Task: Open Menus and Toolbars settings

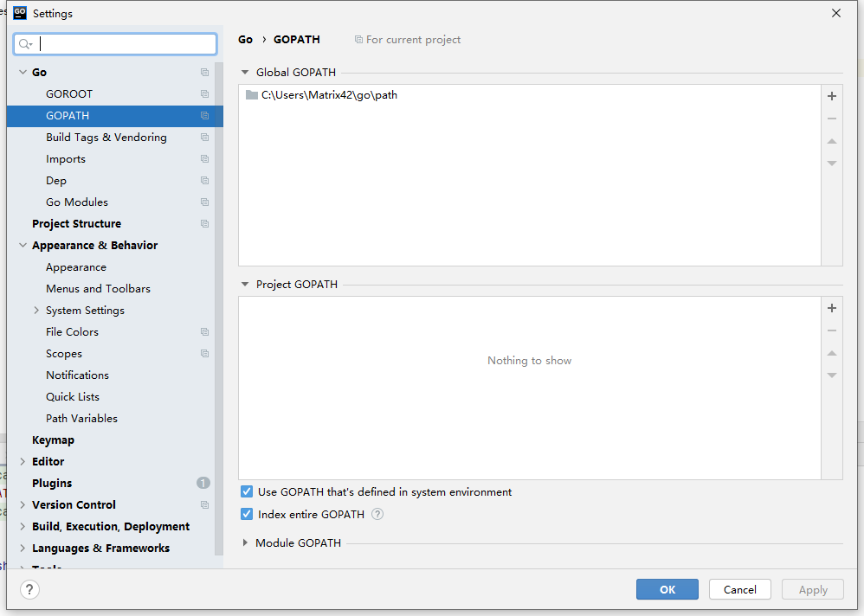Action: tap(98, 288)
